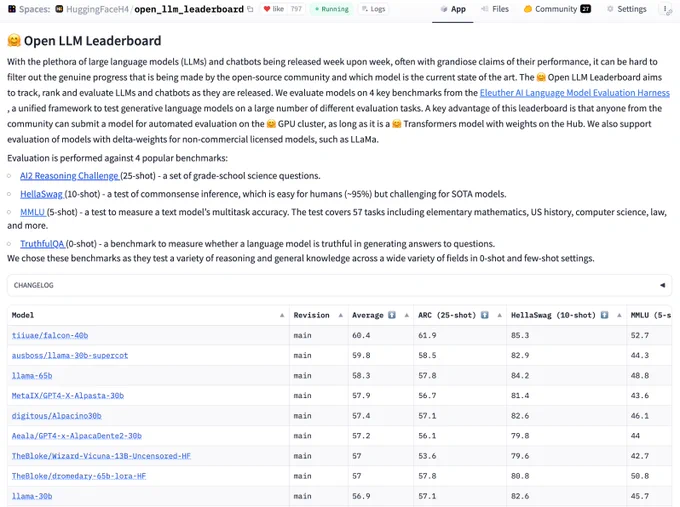Click the Hugging Face Spaces logo icon
Screen dimensions: 680x507
click(12, 9)
